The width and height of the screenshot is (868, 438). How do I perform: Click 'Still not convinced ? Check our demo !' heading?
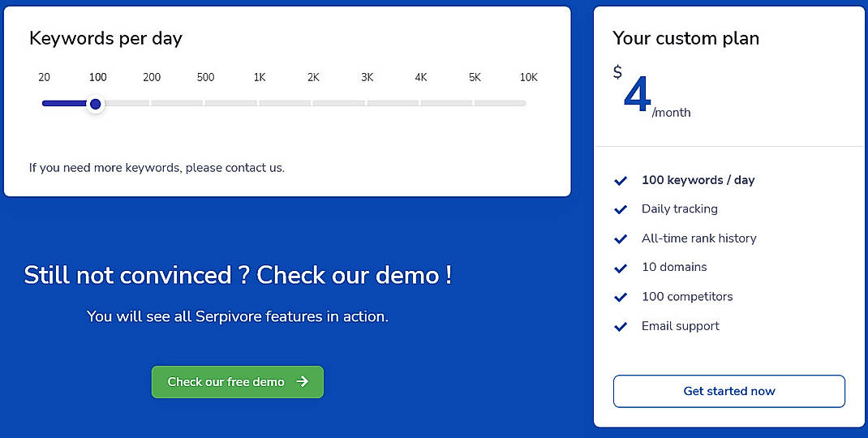pyautogui.click(x=238, y=275)
